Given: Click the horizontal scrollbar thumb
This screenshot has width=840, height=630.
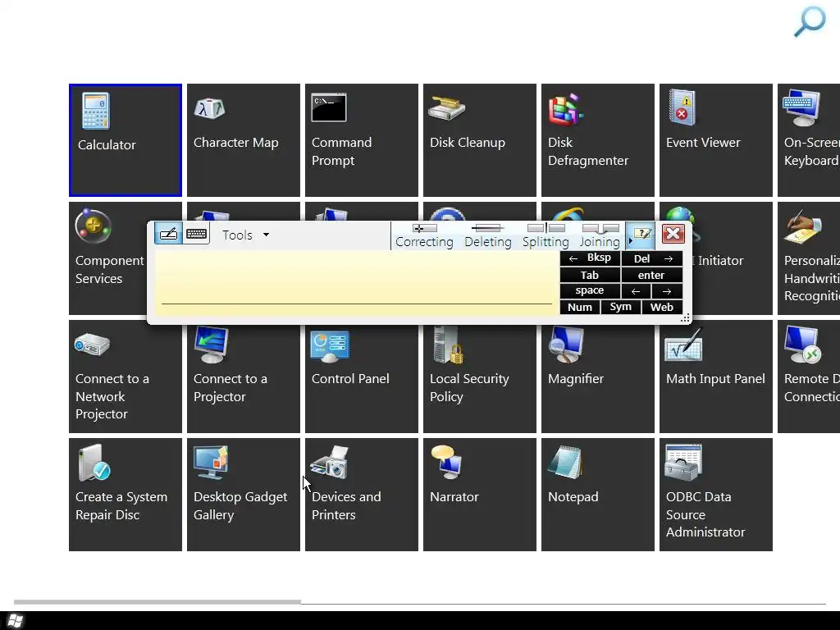Looking at the screenshot, I should pyautogui.click(x=157, y=601).
